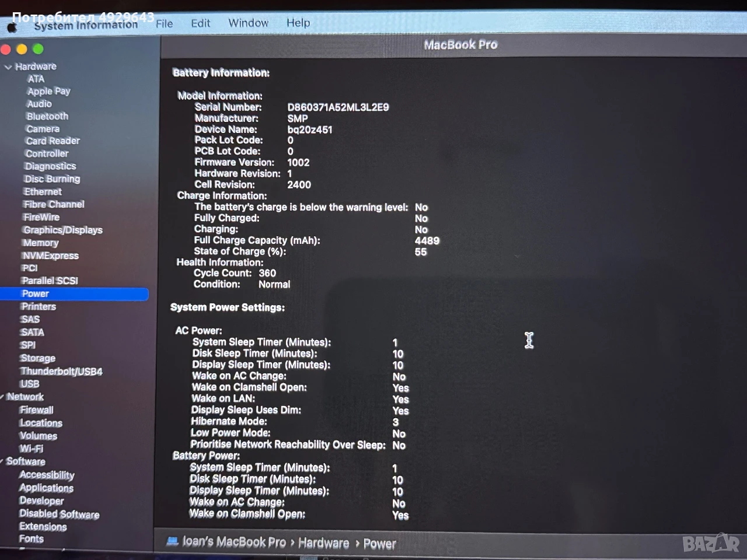Click the State of Charge value 55
The height and width of the screenshot is (560, 747).
coord(421,252)
